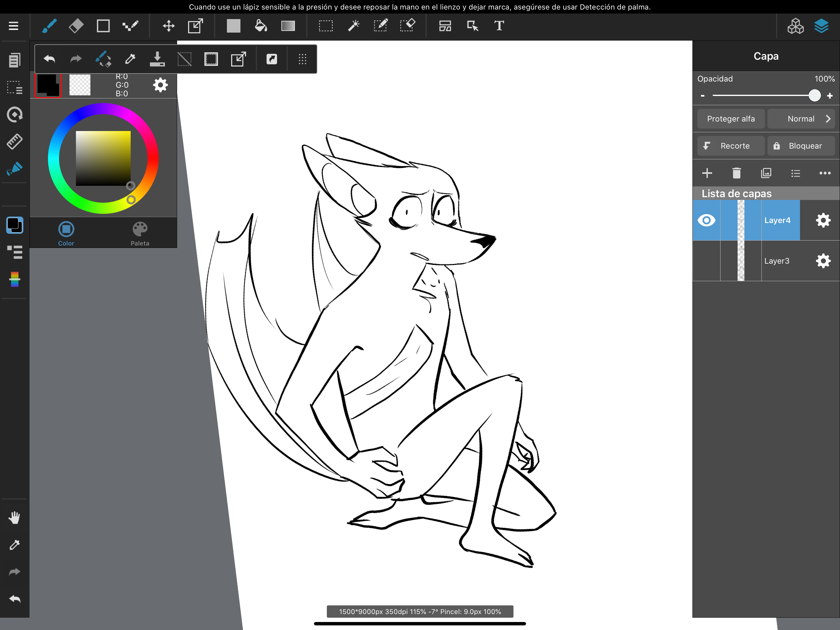Click the trash icon to delete layer
This screenshot has height=630, width=840.
pyautogui.click(x=736, y=173)
